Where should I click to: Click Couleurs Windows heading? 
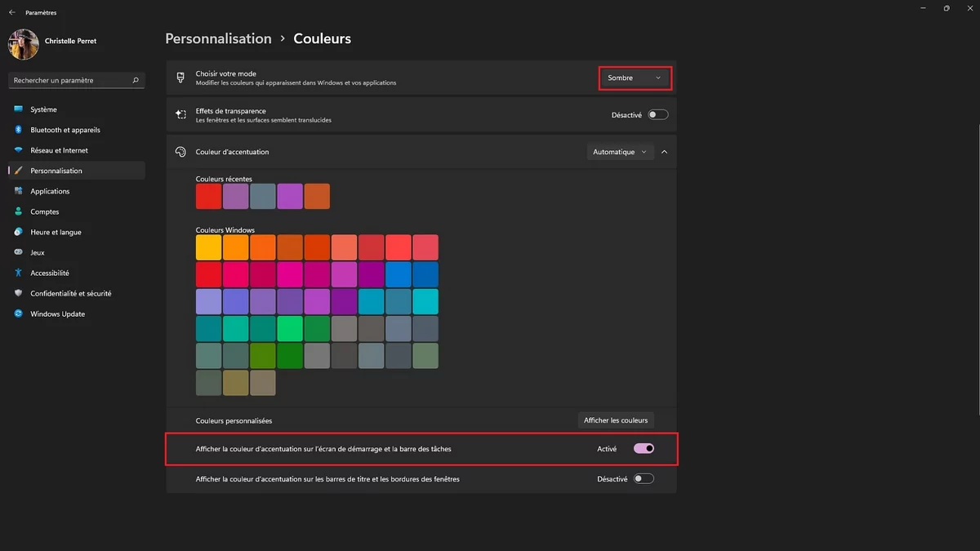(x=225, y=230)
